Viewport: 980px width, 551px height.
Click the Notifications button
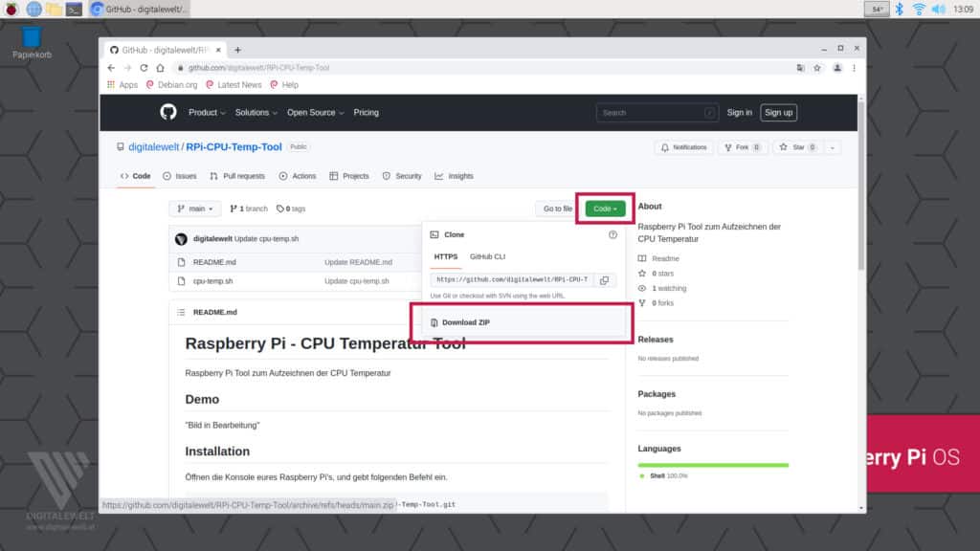click(683, 147)
